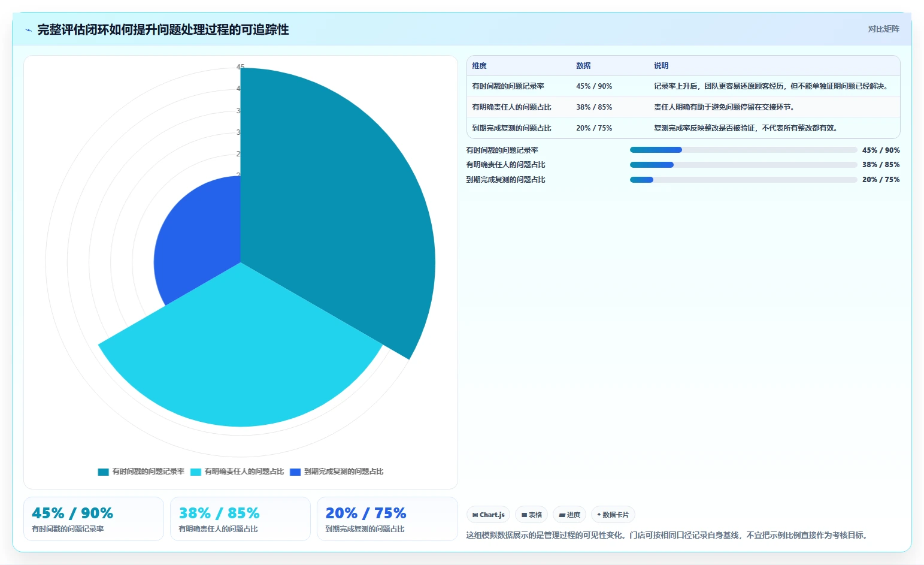924x565 pixels.
Task: Click description starting 记录率上升后
Action: point(772,86)
